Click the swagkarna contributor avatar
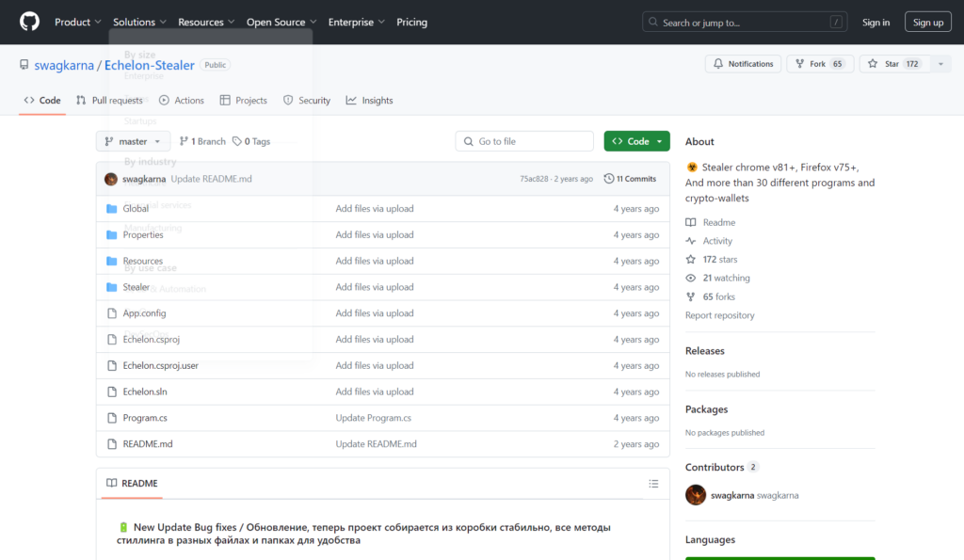Viewport: 964px width, 560px height. pyautogui.click(x=696, y=495)
